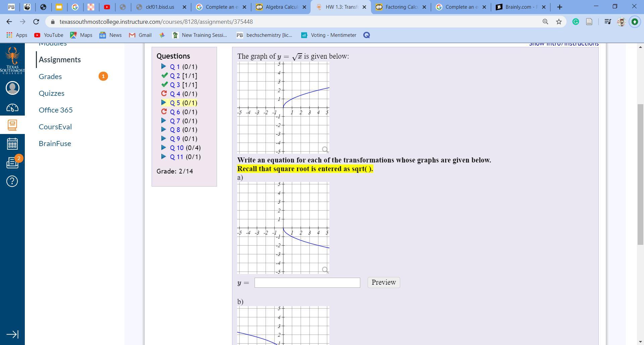Open the Help question mark icon
Image resolution: width=644 pixels, height=345 pixels.
[x=12, y=181]
